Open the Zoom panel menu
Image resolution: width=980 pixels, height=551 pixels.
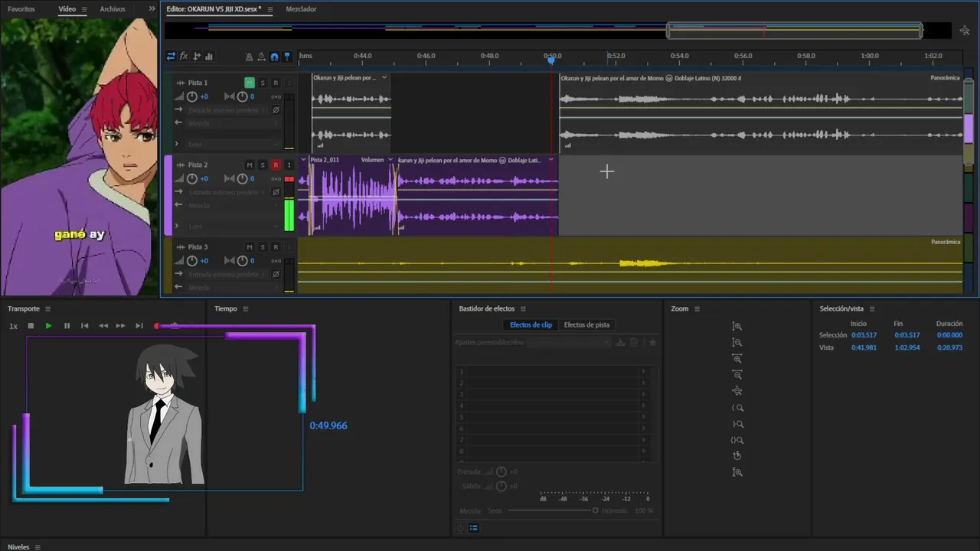coord(697,309)
